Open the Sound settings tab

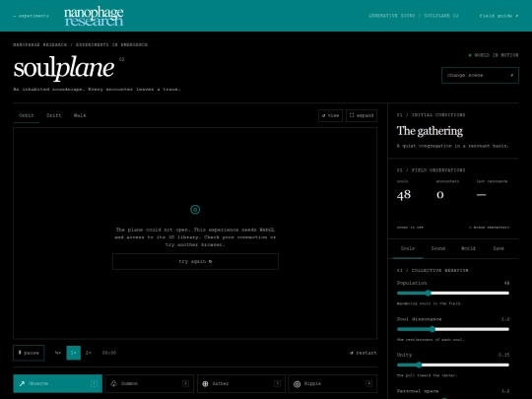click(438, 248)
